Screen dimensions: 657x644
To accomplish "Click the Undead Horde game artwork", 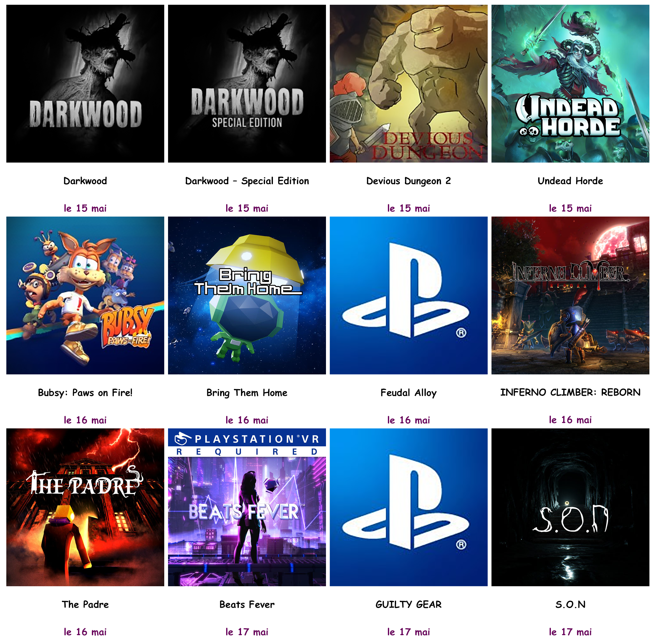I will pyautogui.click(x=570, y=84).
